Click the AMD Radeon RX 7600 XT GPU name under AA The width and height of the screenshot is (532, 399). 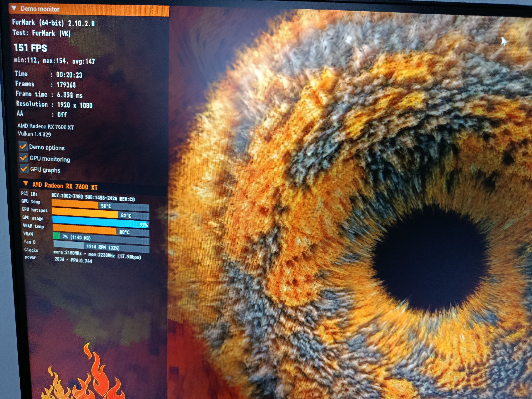coord(46,127)
